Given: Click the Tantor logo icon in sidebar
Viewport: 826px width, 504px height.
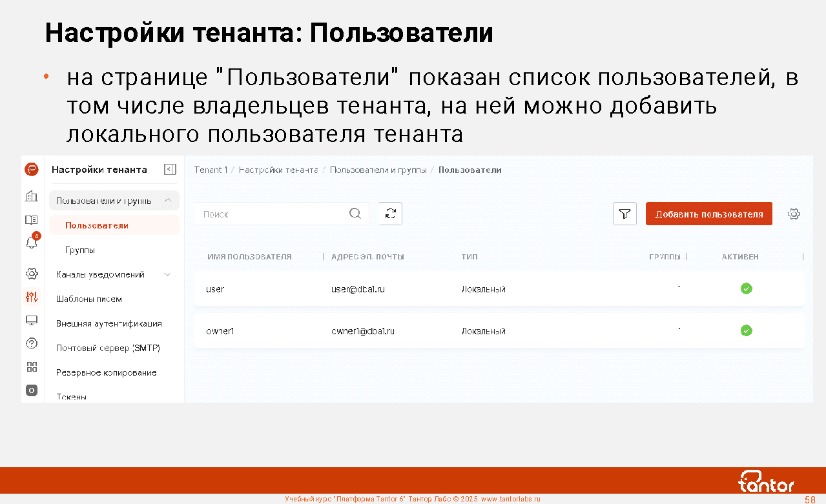Looking at the screenshot, I should [31, 170].
